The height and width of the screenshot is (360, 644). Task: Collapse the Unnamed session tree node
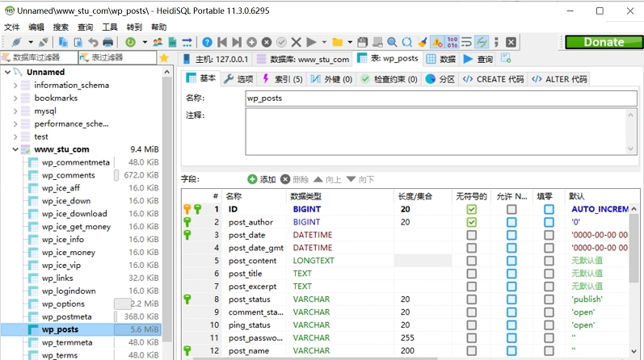(7, 72)
